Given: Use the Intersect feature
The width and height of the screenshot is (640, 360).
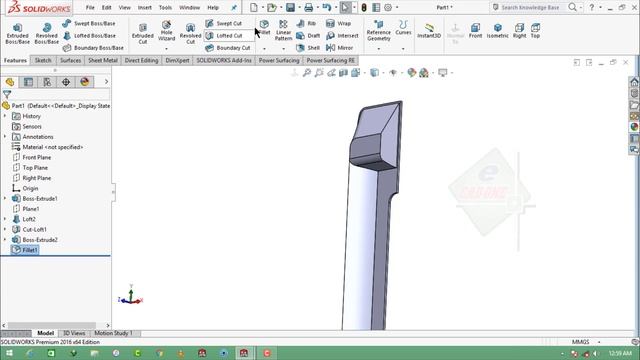Looking at the screenshot, I should click(x=342, y=36).
